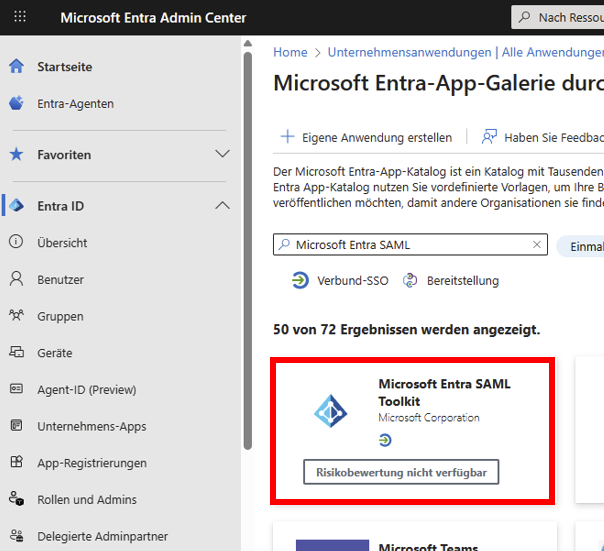
Task: Open the Einmal filter dropdown pill
Action: [585, 247]
